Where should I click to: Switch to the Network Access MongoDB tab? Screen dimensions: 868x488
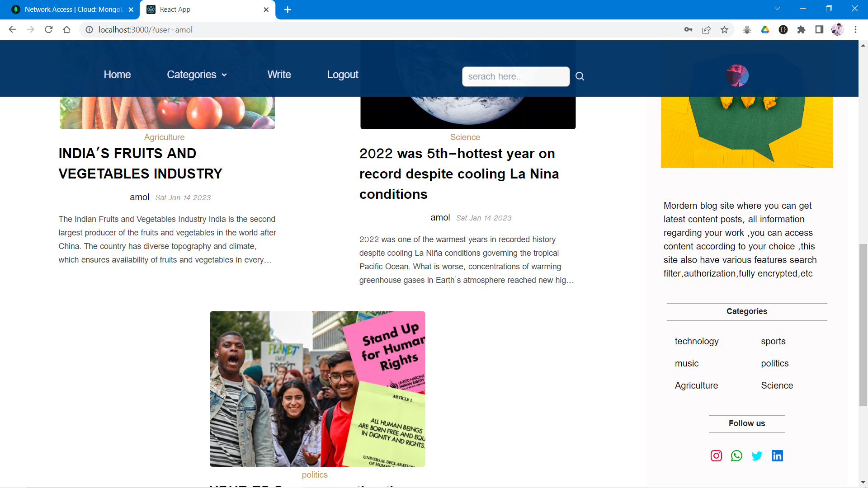pos(72,9)
